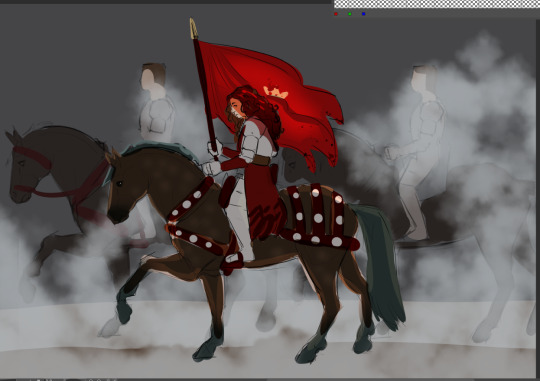Click the rider's foot in the stirrup

(232, 259)
